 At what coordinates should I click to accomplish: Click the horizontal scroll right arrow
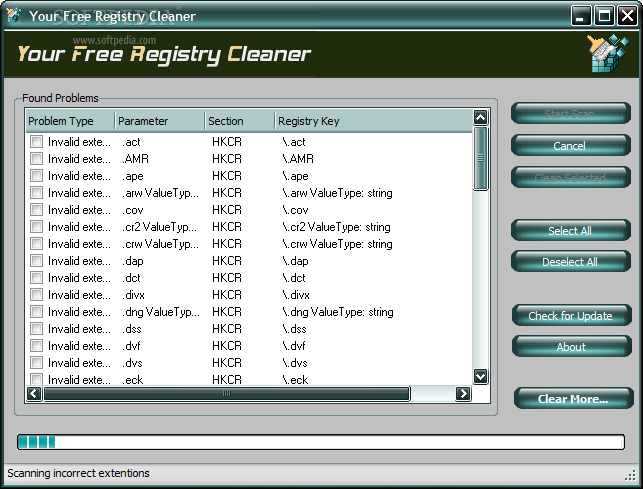click(x=463, y=394)
